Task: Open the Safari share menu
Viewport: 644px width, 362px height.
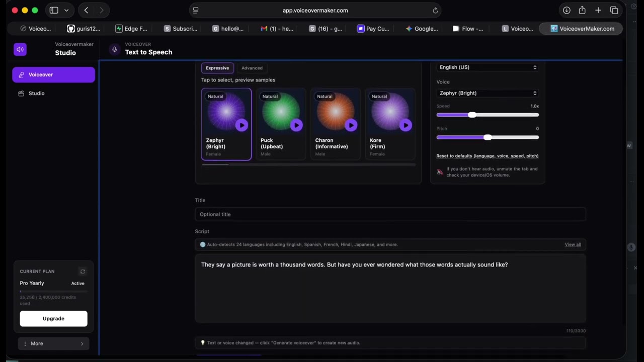Action: tap(582, 10)
